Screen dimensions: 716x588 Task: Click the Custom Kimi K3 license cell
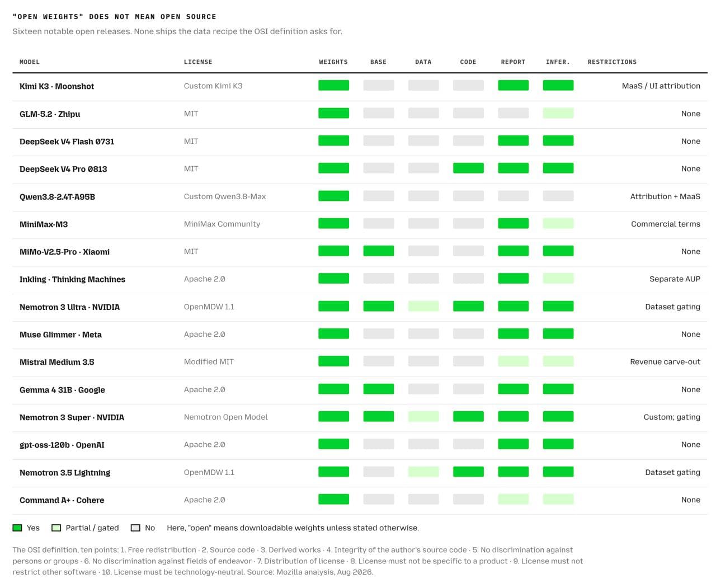(x=213, y=86)
